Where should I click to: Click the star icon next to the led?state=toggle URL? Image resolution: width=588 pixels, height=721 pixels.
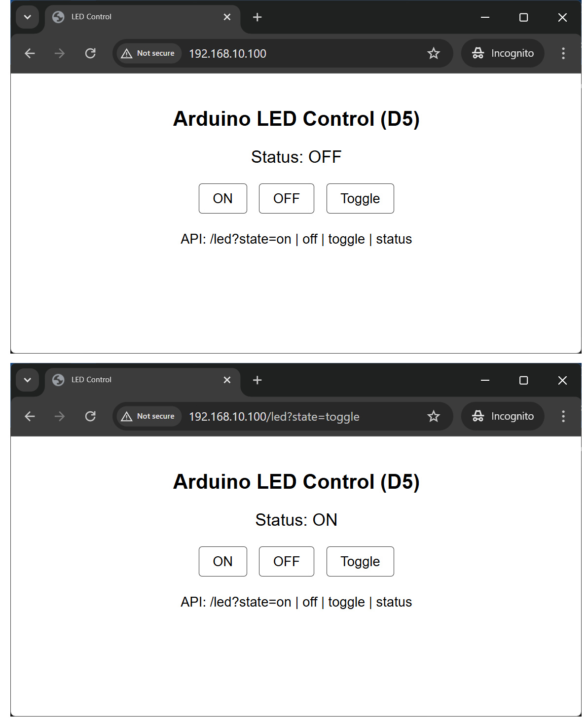tap(434, 416)
